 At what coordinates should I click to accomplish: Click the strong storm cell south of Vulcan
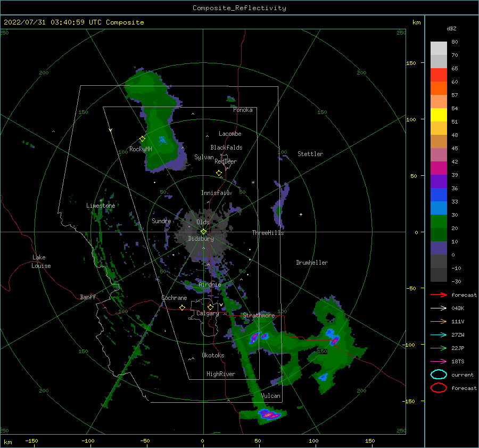pyautogui.click(x=269, y=414)
